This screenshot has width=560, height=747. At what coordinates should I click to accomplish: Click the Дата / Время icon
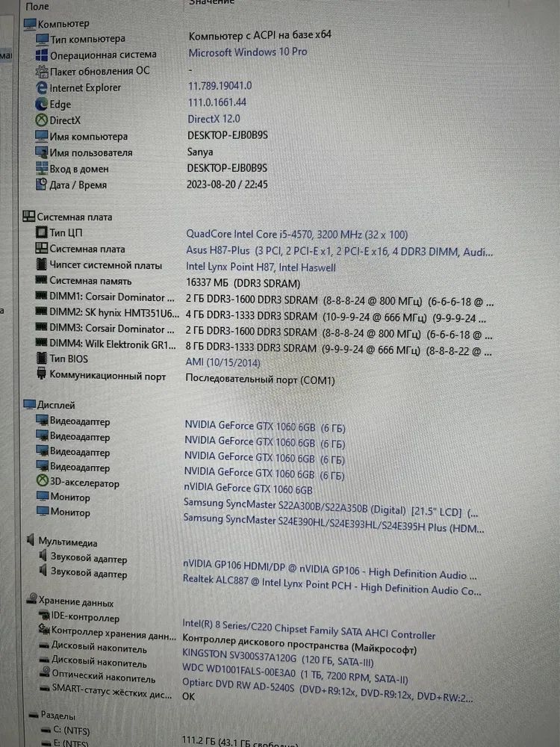click(41, 185)
